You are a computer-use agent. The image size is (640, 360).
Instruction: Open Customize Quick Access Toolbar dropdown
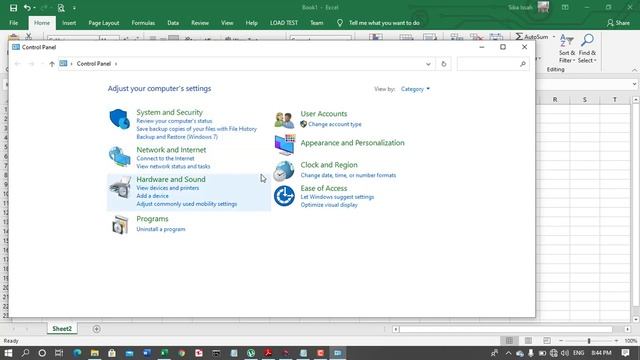(74, 8)
